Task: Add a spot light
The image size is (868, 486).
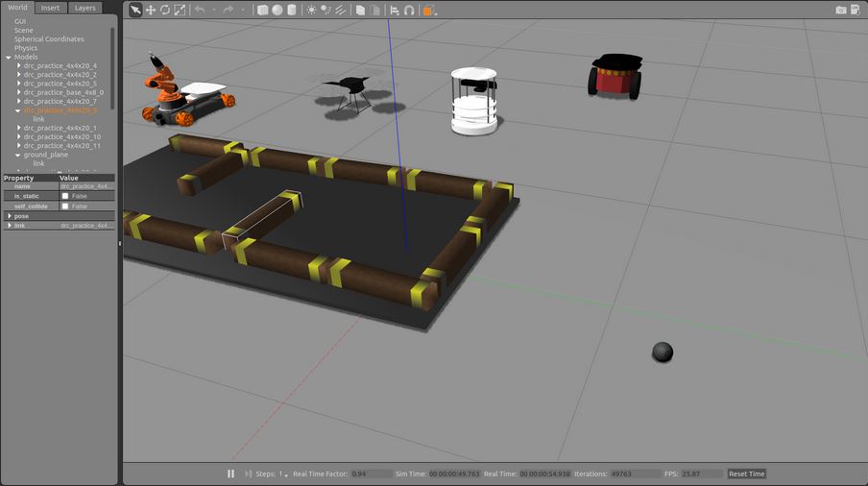Action: pyautogui.click(x=326, y=10)
